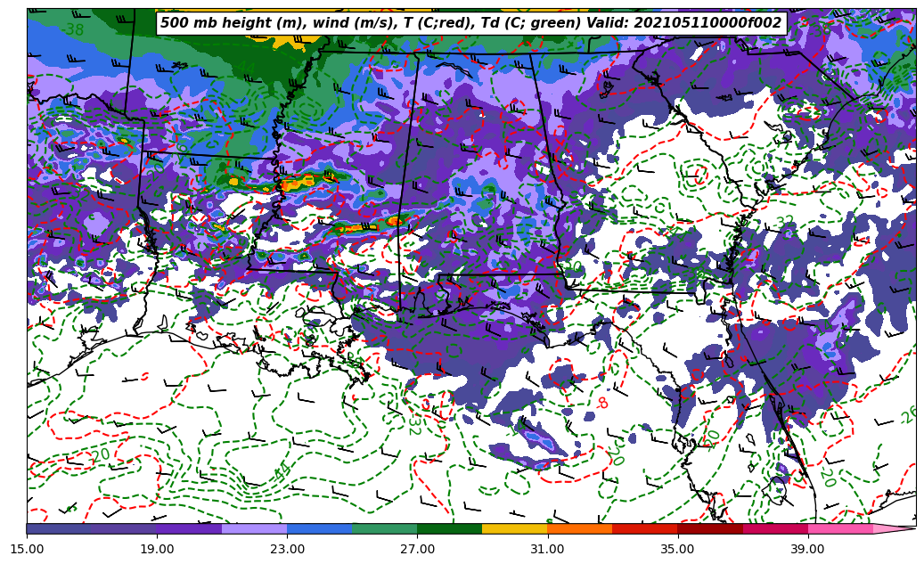
Task: Pick the gold-yellow colorbar segment
Action: pyautogui.click(x=514, y=529)
